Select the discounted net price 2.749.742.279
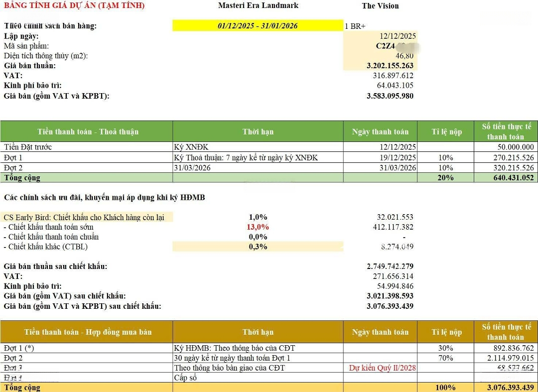 click(390, 266)
